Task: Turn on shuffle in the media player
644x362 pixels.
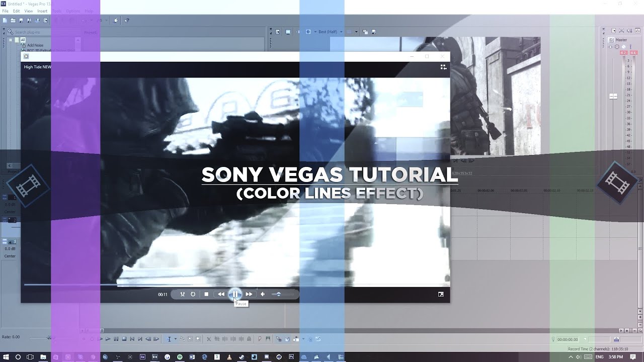Action: point(182,294)
